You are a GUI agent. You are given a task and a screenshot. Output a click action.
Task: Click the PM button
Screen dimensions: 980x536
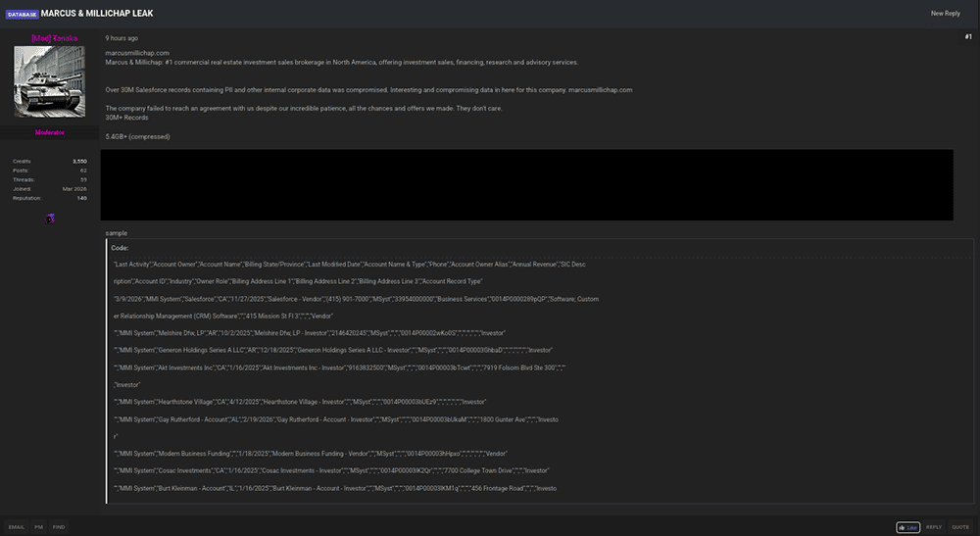[x=39, y=527]
